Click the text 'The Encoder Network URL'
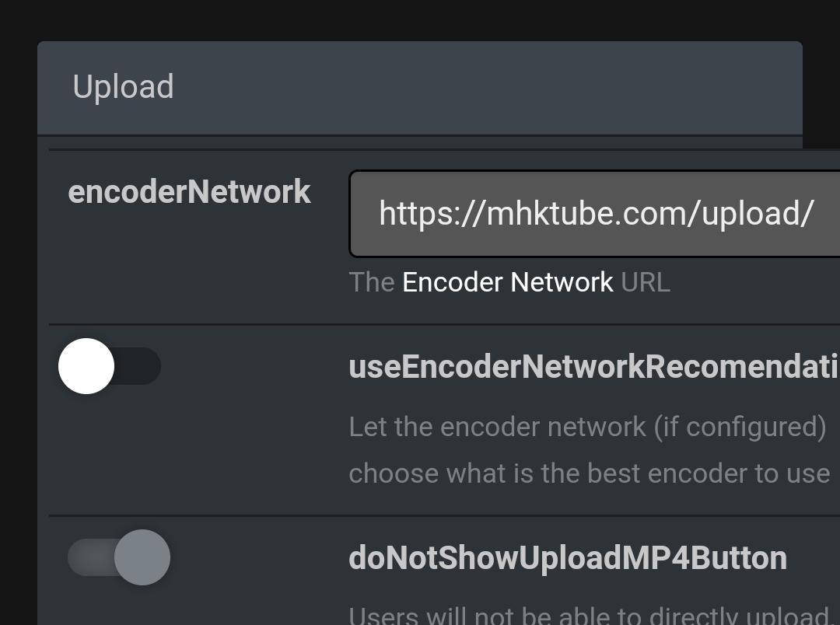This screenshot has height=625, width=840. 509,282
